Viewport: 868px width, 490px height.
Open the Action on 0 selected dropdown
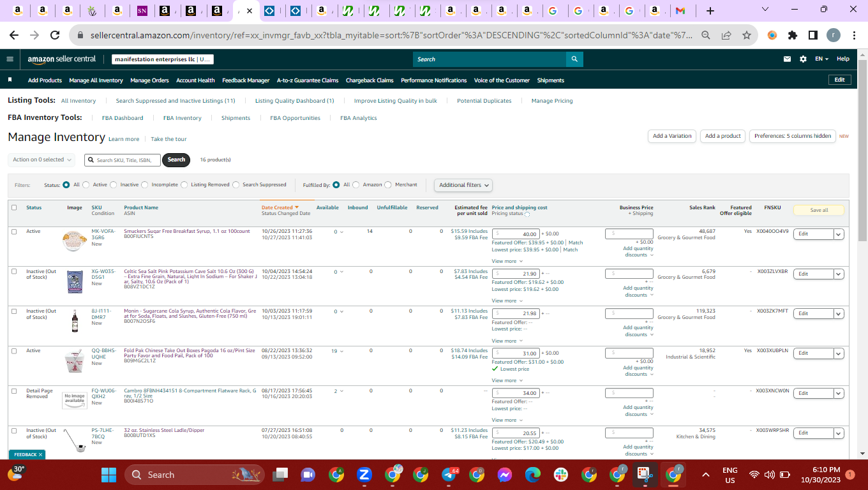point(41,160)
